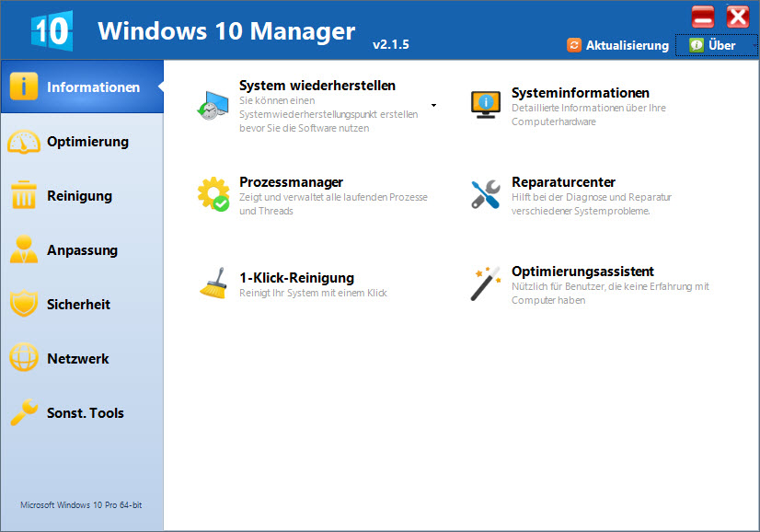
Task: Click the Systeminformationen monitor icon
Action: pyautogui.click(x=485, y=105)
